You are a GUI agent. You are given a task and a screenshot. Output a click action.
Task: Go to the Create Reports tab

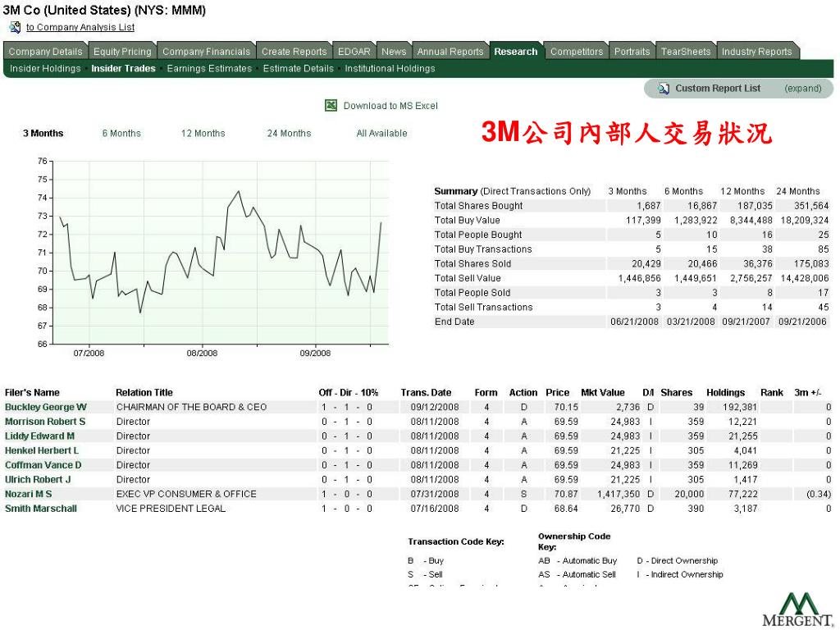294,52
